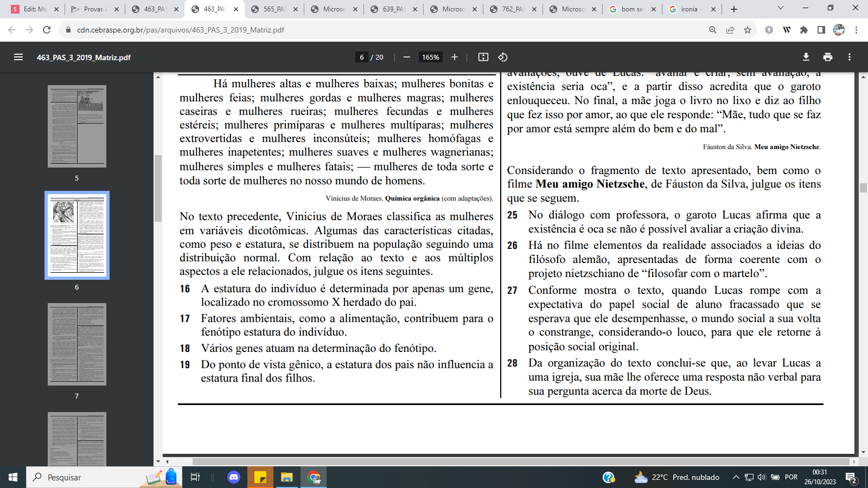This screenshot has height=488, width=868.
Task: Close the ironia tab
Action: (x=713, y=9)
